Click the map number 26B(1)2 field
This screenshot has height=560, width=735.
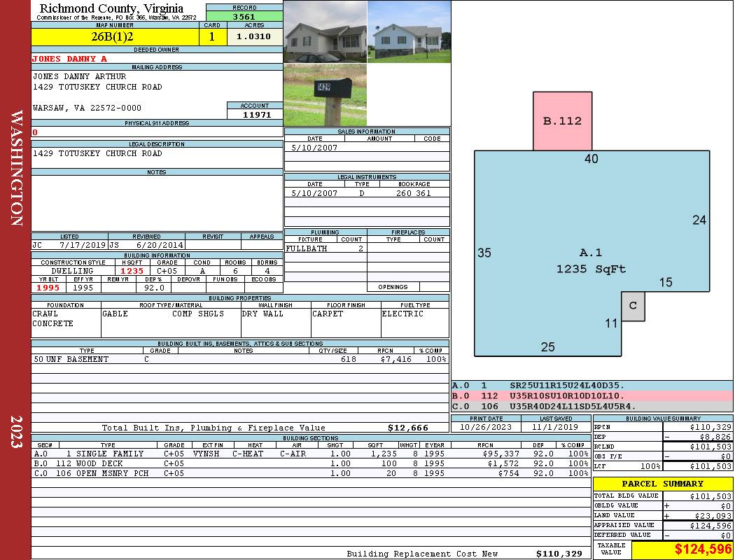pos(115,36)
